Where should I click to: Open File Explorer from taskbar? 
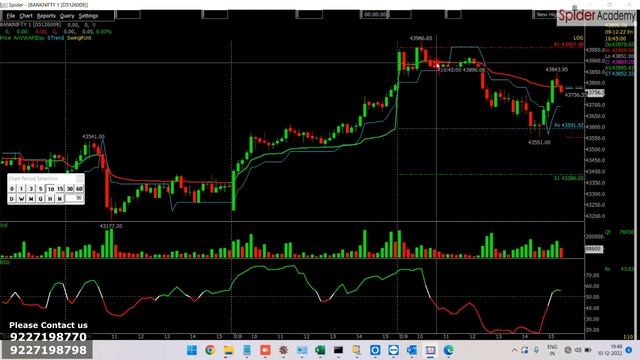click(x=229, y=350)
